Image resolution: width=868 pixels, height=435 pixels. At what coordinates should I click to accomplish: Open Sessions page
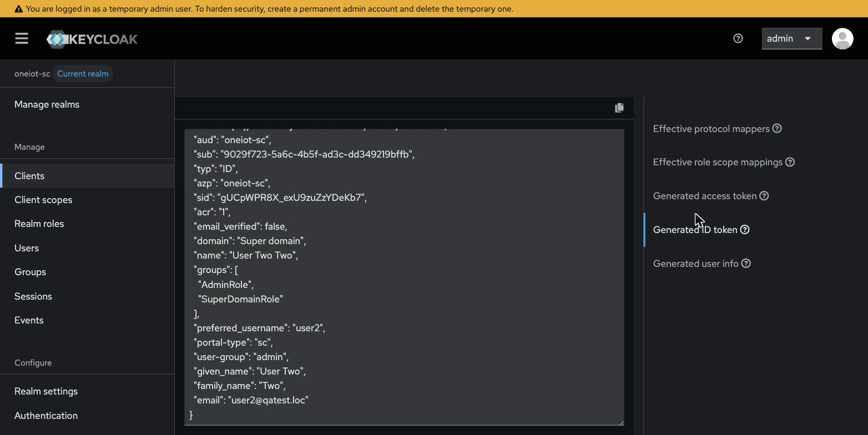(x=87, y=296)
